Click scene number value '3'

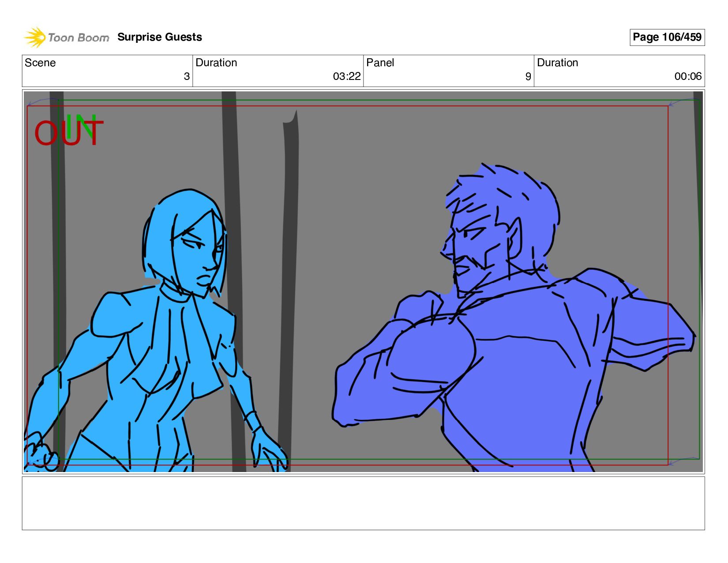[187, 76]
